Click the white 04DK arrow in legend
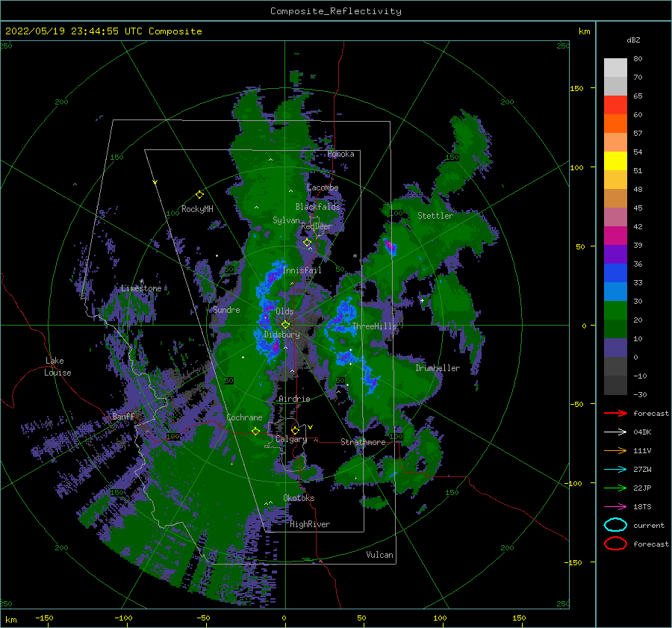 pyautogui.click(x=615, y=432)
